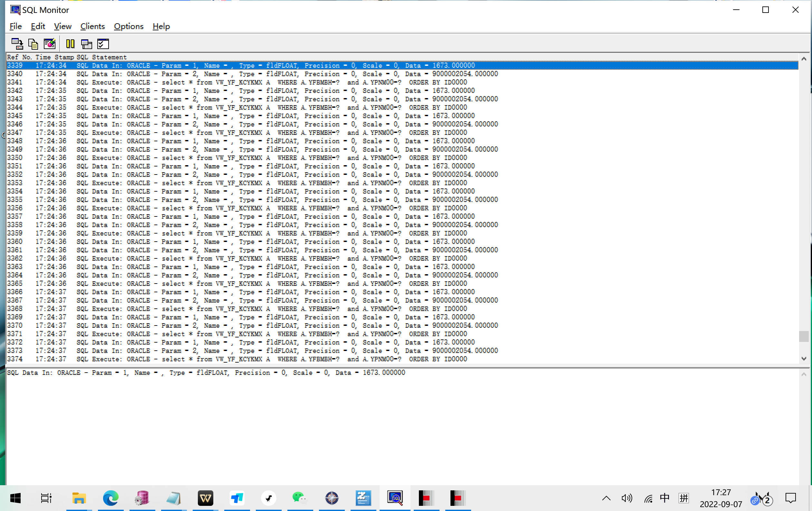
Task: Click the Trace Options checklist toolbar icon
Action: pos(103,44)
